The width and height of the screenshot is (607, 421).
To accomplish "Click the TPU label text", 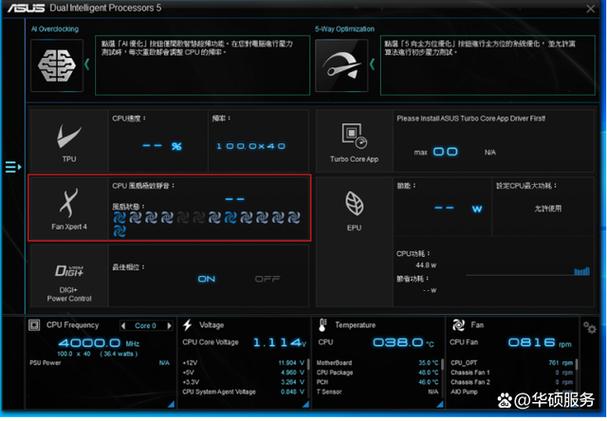I will click(69, 159).
